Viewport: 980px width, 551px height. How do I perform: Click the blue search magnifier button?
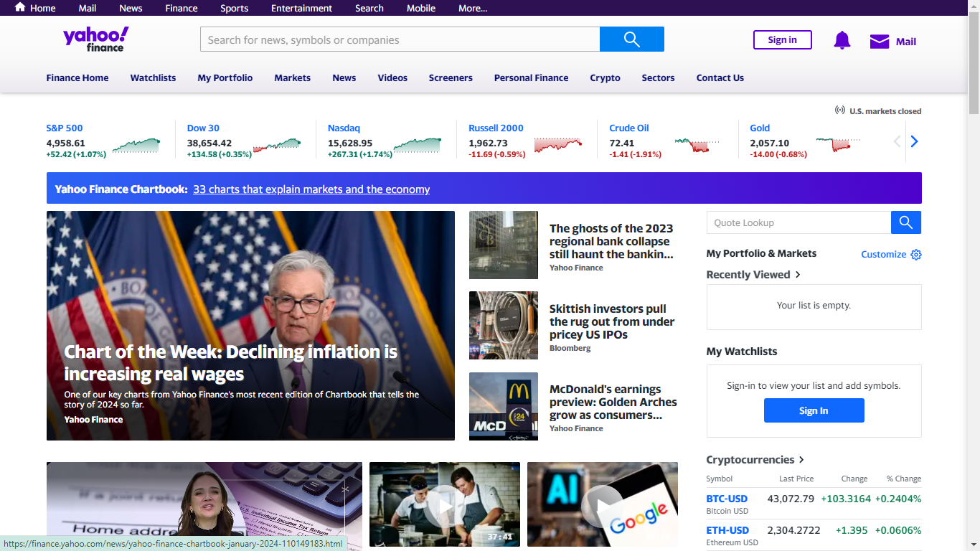[631, 39]
